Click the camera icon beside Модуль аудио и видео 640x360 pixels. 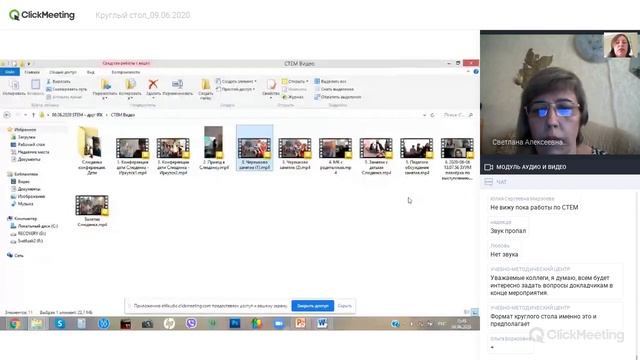[x=489, y=167]
